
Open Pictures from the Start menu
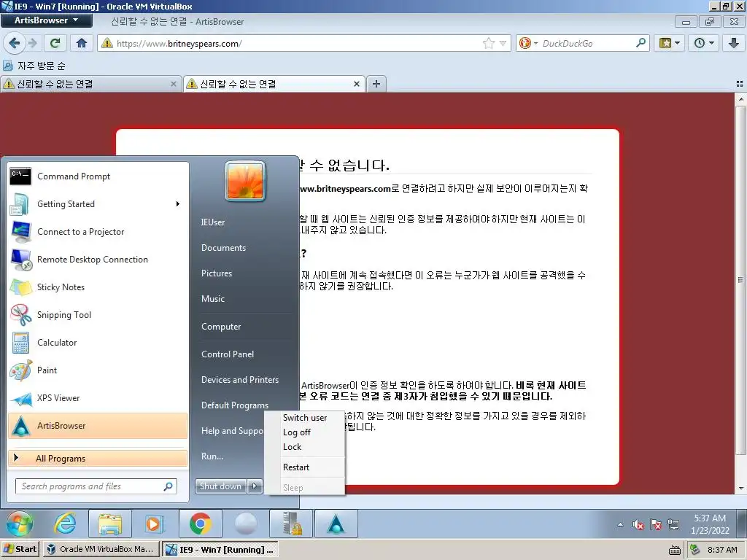pos(216,273)
